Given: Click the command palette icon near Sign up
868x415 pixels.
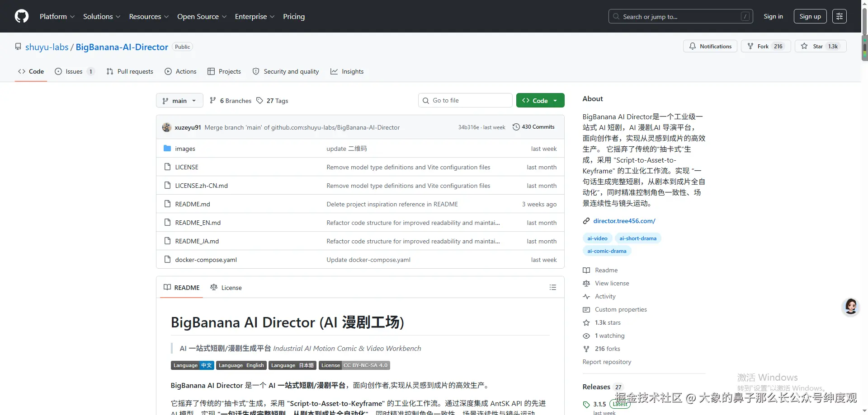Looking at the screenshot, I should [x=840, y=16].
